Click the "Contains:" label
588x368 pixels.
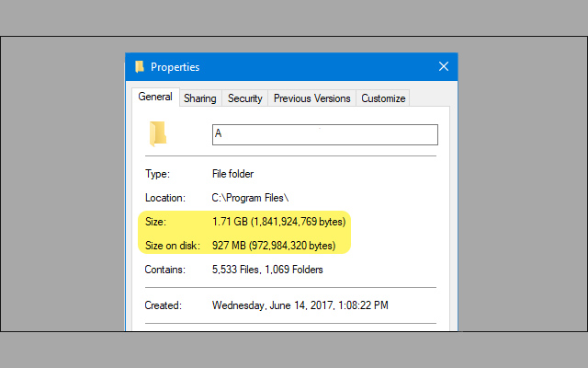(x=165, y=270)
